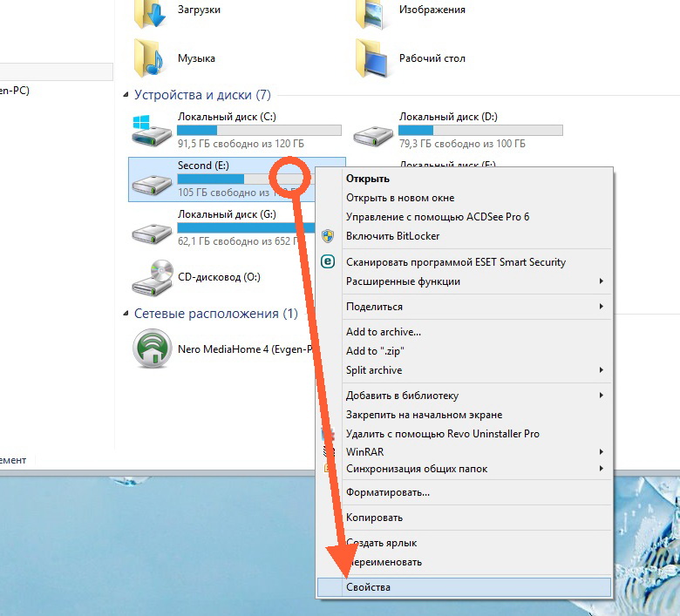Scan with ESET Smart Security entry

pos(455,261)
